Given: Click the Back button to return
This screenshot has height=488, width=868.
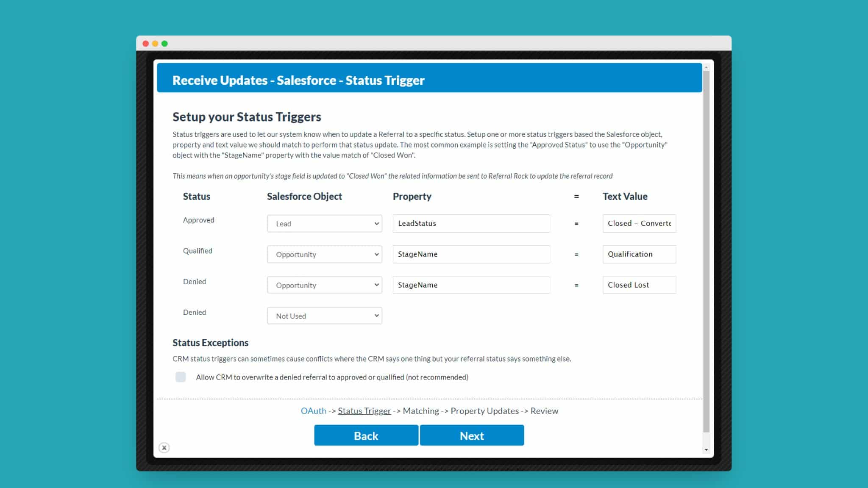Looking at the screenshot, I should [x=366, y=435].
